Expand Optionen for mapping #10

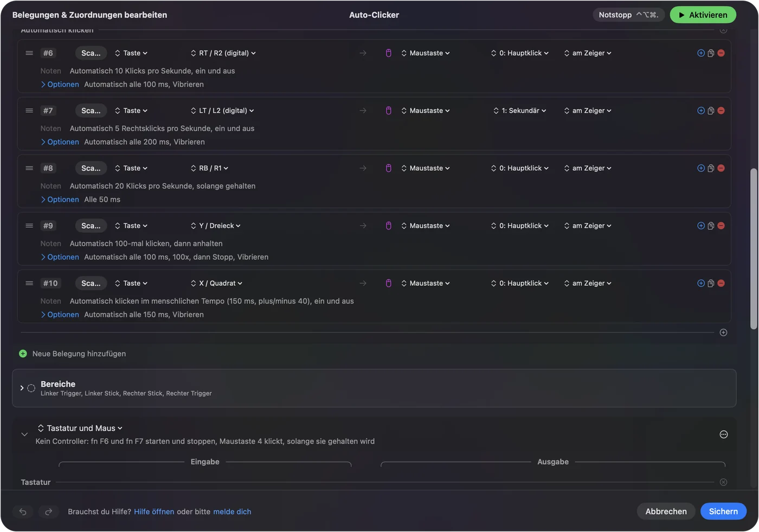click(60, 315)
